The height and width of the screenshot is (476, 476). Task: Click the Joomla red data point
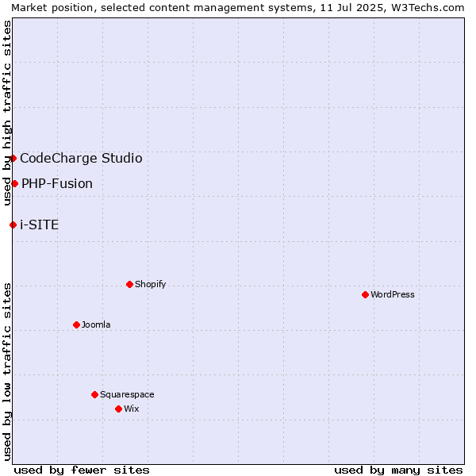coord(76,324)
